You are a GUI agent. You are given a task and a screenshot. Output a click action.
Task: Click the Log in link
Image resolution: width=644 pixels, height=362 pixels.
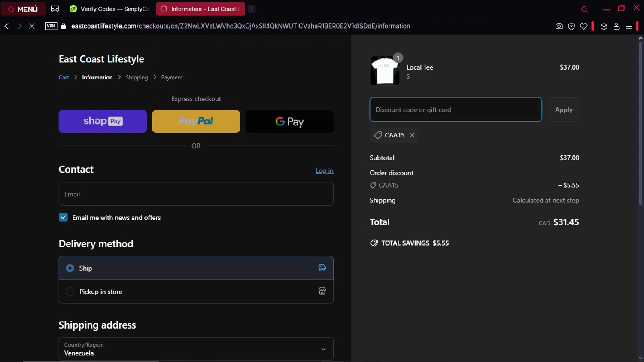click(x=325, y=170)
